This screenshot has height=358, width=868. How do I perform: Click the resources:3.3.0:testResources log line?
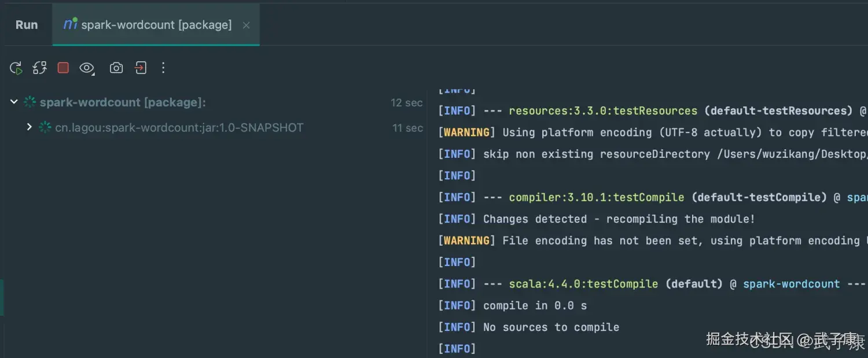point(653,111)
